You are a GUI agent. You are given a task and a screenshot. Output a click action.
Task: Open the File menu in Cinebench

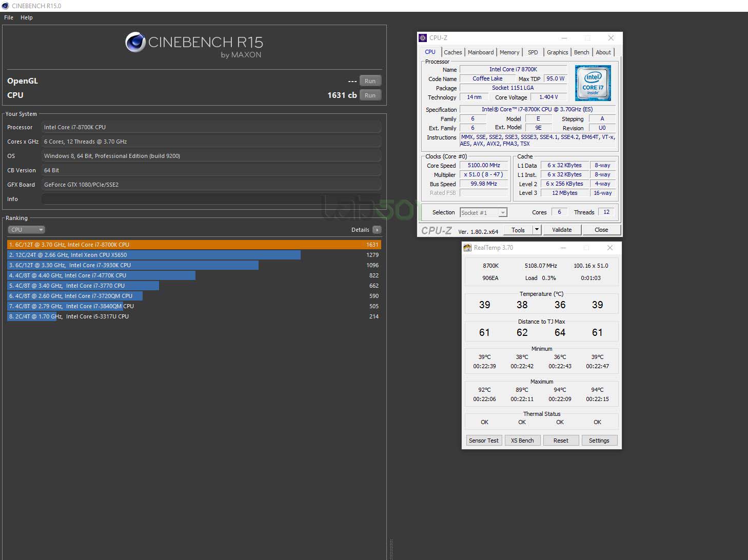coord(9,17)
